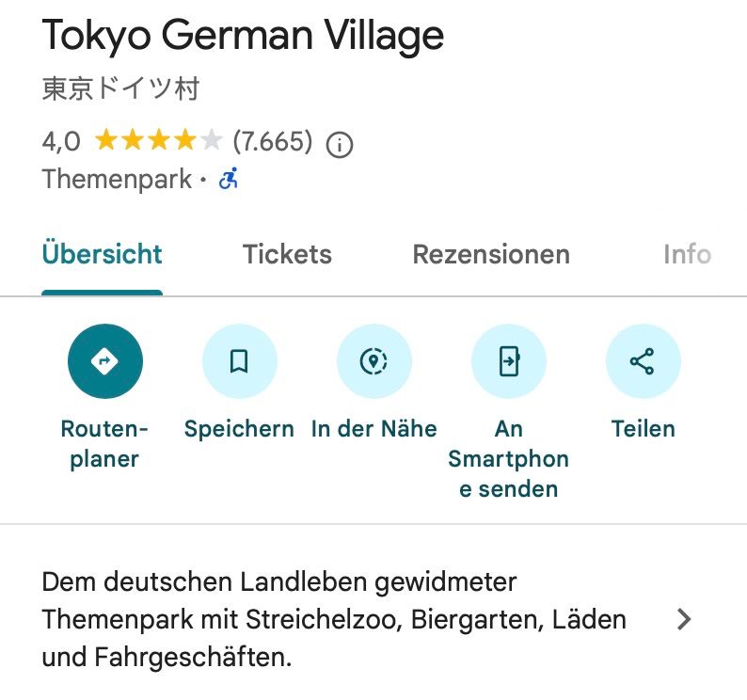Select the Übersicht tab

pyautogui.click(x=102, y=254)
